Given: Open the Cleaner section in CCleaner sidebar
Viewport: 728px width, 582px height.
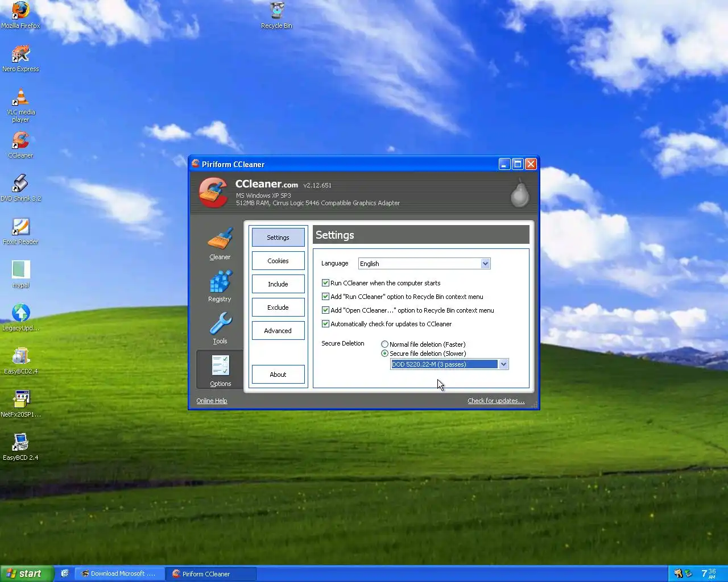Looking at the screenshot, I should (220, 244).
